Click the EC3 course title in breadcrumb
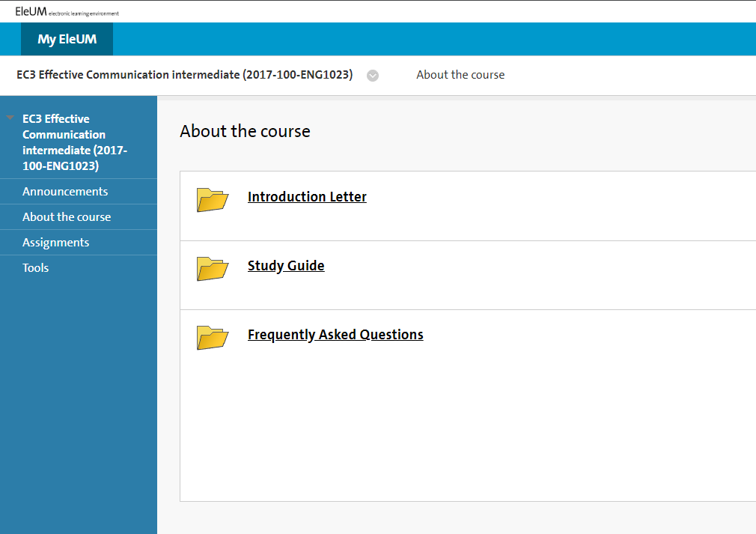The height and width of the screenshot is (534, 756). coord(185,75)
